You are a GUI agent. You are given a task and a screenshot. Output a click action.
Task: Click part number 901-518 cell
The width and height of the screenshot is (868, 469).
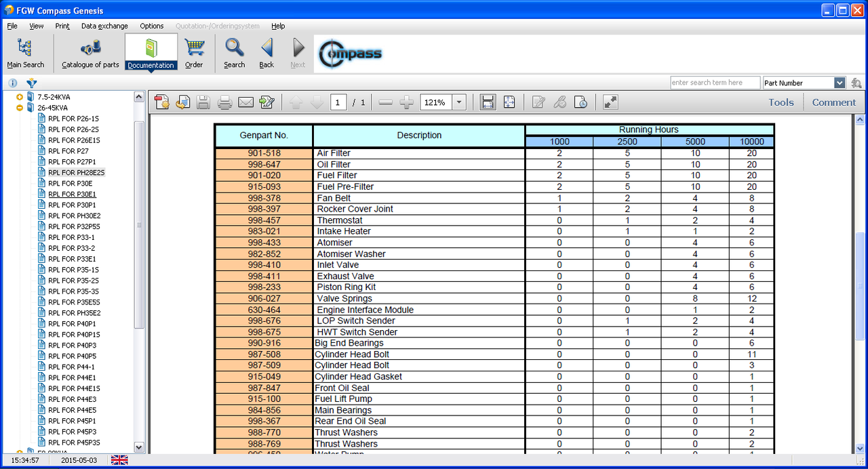click(264, 153)
